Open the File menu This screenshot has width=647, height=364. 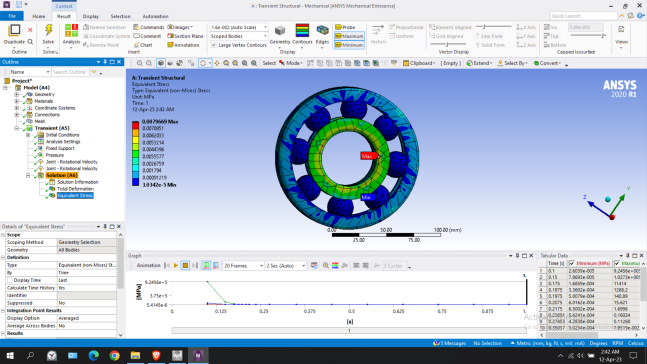click(12, 16)
